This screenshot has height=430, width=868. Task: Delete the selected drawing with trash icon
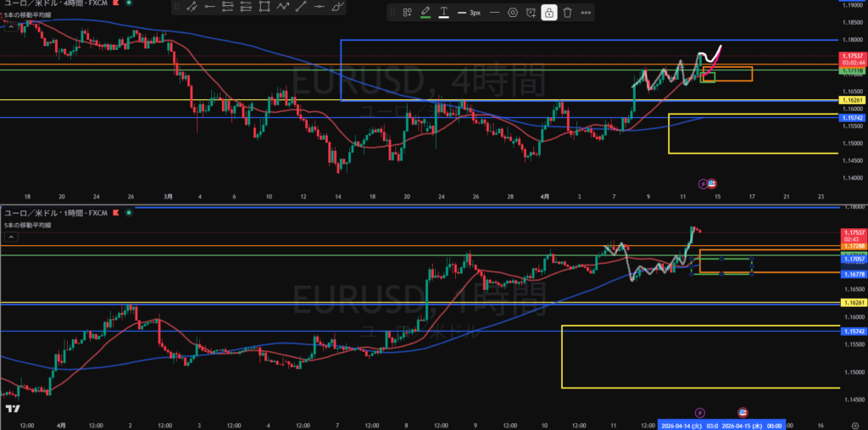click(x=567, y=13)
